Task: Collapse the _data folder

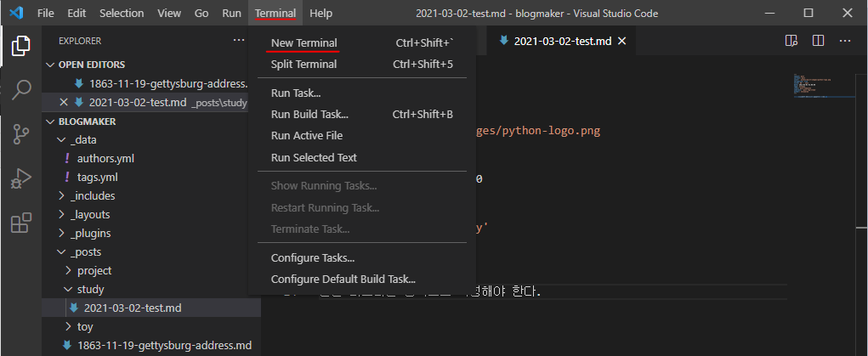Action: (x=61, y=140)
